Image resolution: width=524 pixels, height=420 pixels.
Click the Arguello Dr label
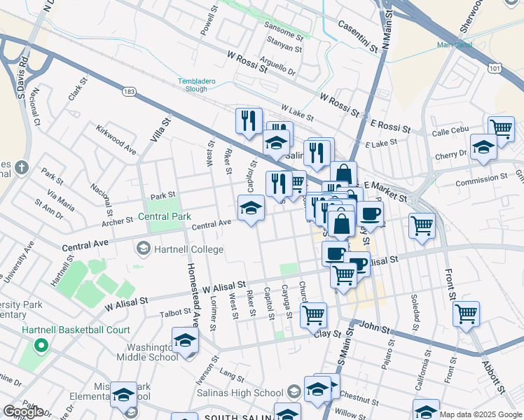coord(277,66)
